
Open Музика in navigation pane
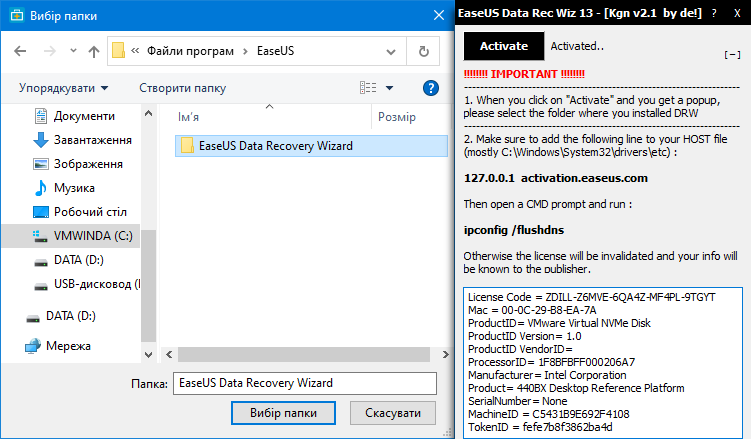[x=74, y=188]
